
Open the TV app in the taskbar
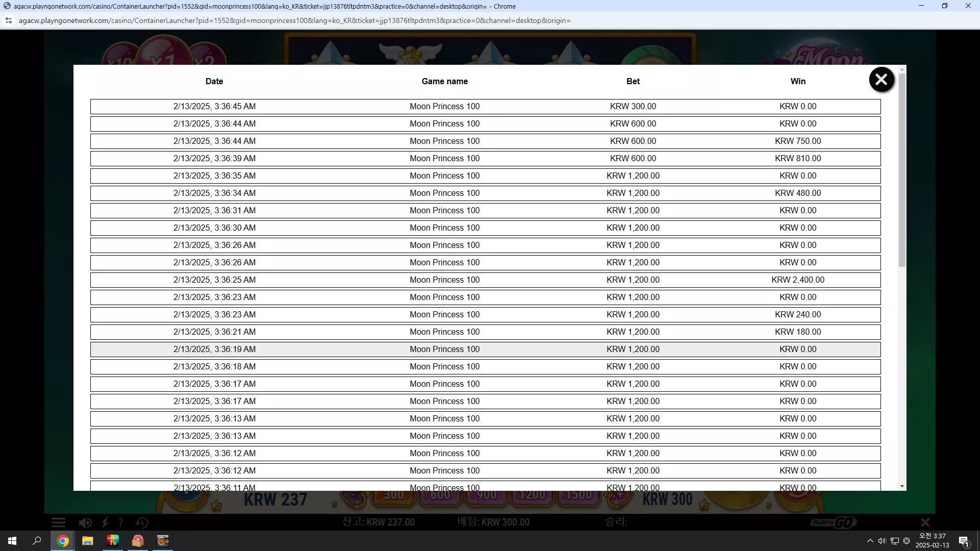click(113, 541)
